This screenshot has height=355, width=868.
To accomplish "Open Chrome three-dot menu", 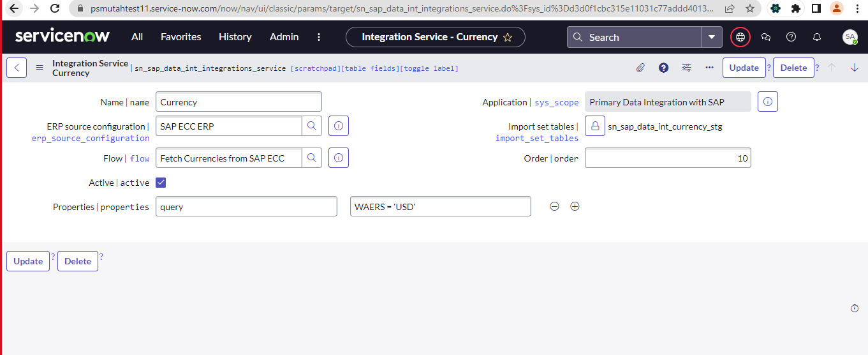I will tap(857, 9).
